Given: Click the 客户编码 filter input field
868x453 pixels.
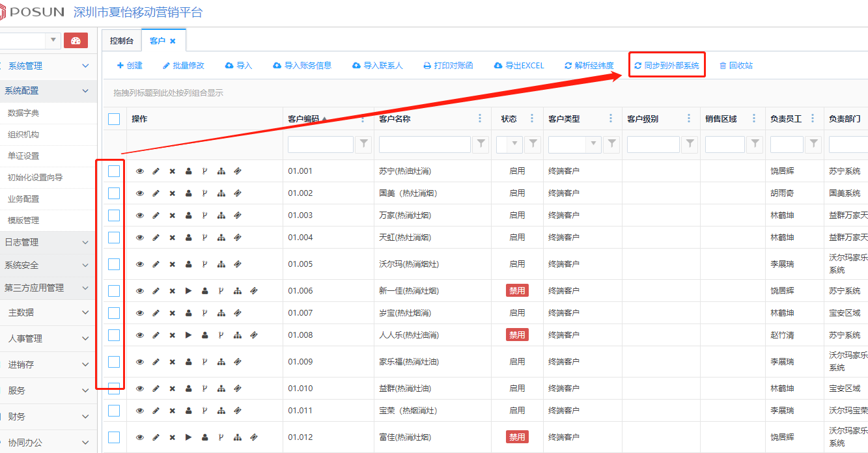Looking at the screenshot, I should coord(320,144).
